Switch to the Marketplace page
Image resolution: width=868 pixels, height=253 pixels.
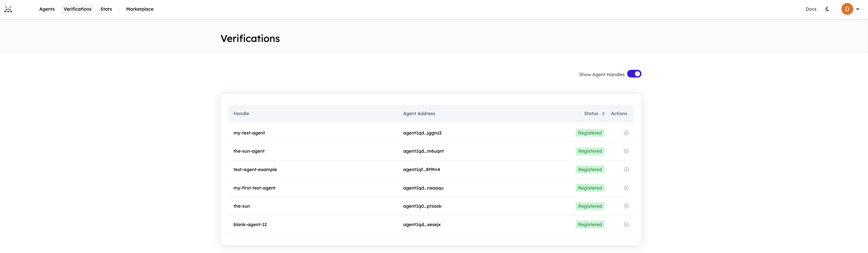[140, 9]
